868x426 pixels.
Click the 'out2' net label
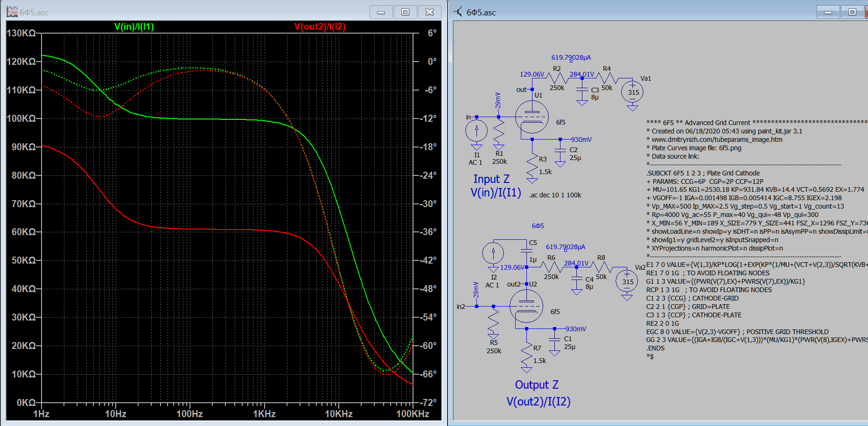tap(513, 284)
